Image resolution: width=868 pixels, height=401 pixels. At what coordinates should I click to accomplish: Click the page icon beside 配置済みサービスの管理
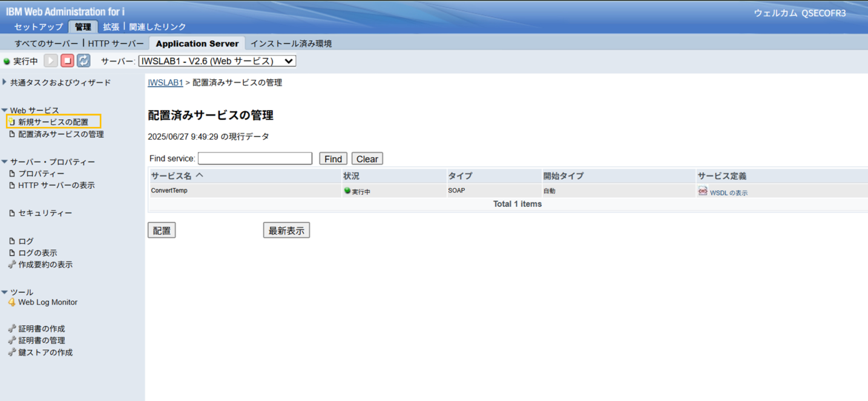(12, 134)
